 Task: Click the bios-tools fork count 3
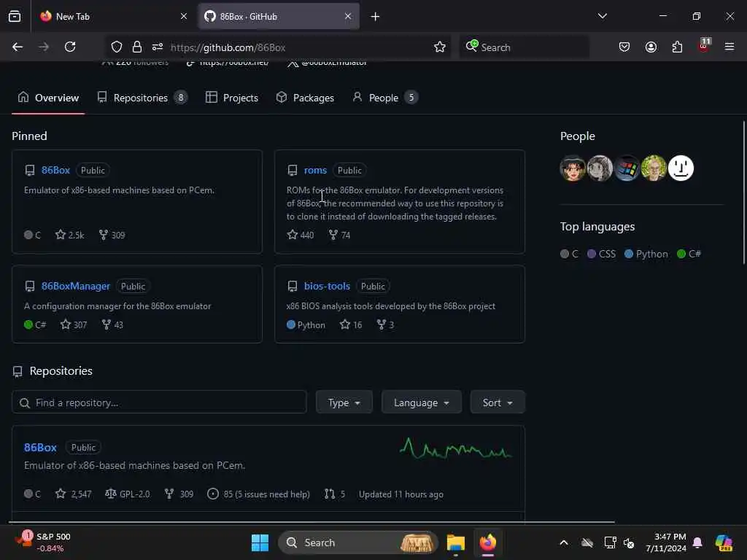click(x=385, y=324)
